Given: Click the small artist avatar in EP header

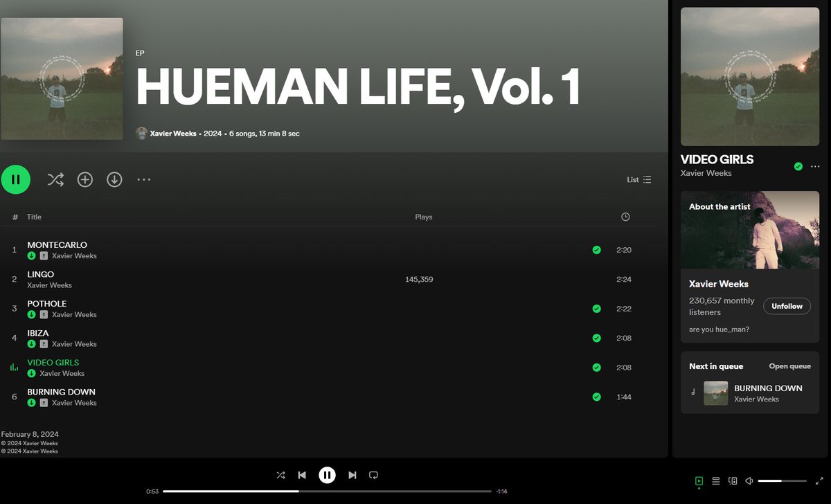Looking at the screenshot, I should coord(141,133).
